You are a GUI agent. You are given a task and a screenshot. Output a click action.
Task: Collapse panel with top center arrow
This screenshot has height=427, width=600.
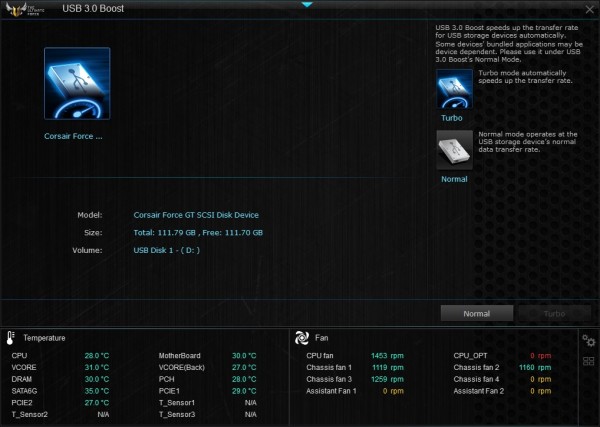(307, 5)
